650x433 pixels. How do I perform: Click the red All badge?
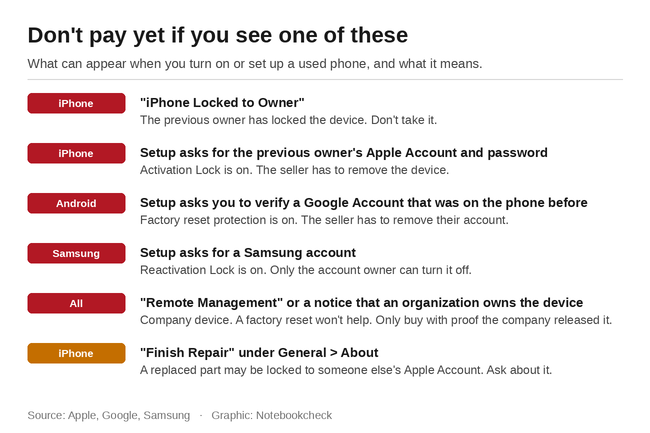[x=76, y=303]
